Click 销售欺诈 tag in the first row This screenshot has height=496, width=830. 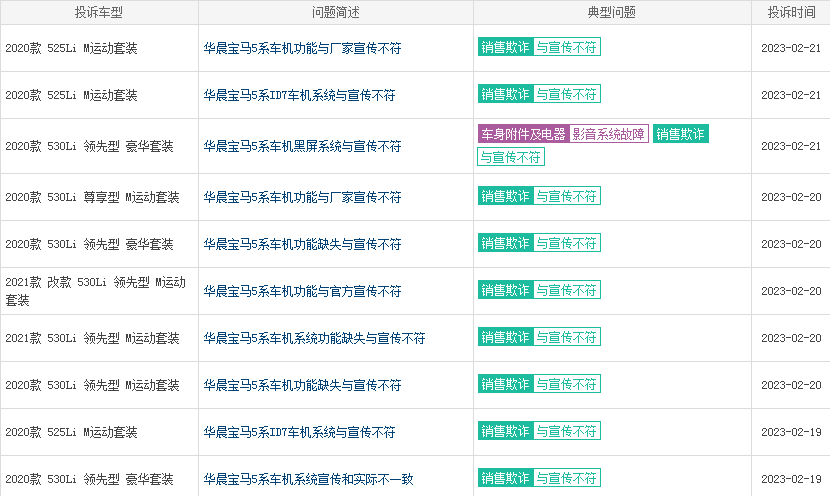[x=506, y=47]
